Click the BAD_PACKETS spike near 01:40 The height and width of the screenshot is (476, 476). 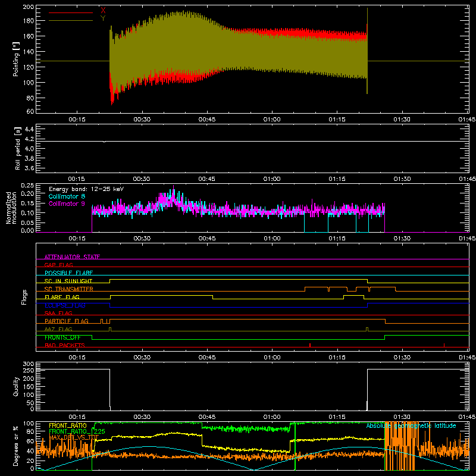[x=444, y=345]
